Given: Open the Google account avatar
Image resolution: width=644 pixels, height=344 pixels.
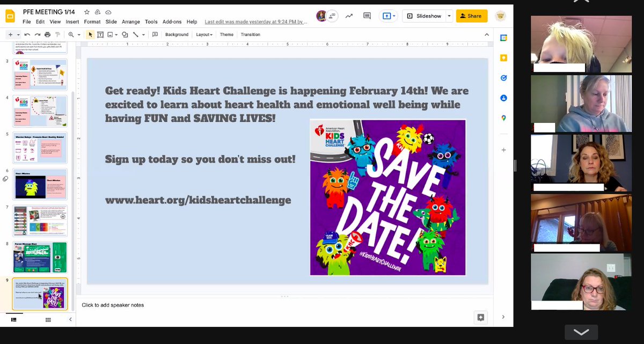Looking at the screenshot, I should 500,16.
